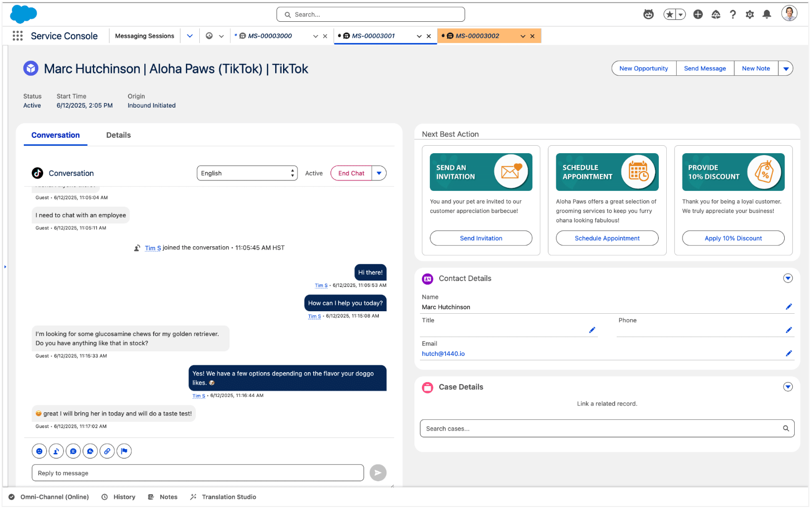Screen dimensions: 812x509
Task: Collapse the Contact Details section
Action: tap(788, 278)
